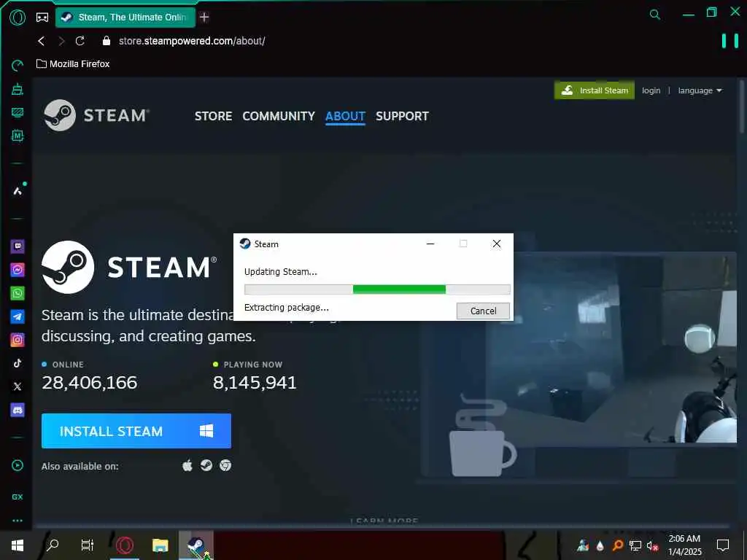The width and height of the screenshot is (747, 560).
Task: Open the taskbar clock showing 2:06 AM
Action: tap(684, 545)
